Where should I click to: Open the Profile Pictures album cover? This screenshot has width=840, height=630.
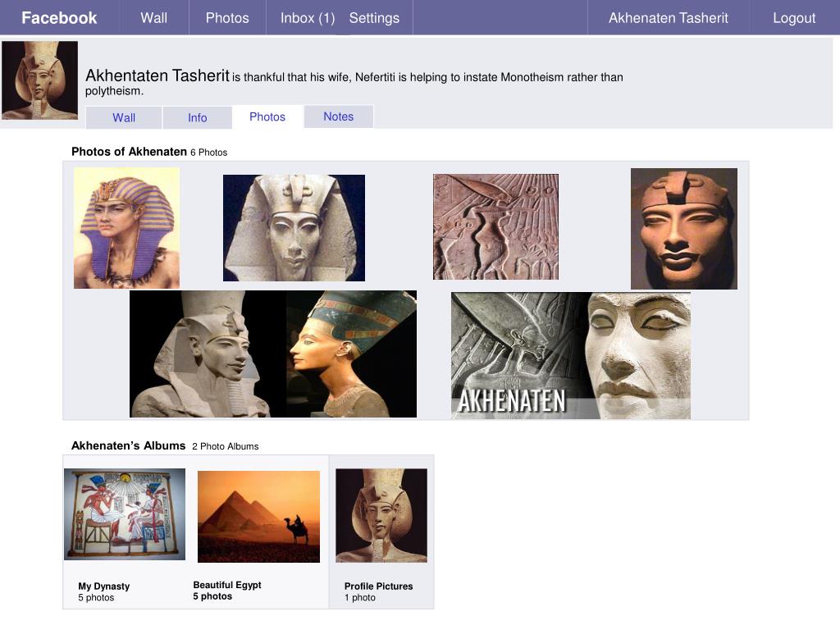pyautogui.click(x=381, y=515)
